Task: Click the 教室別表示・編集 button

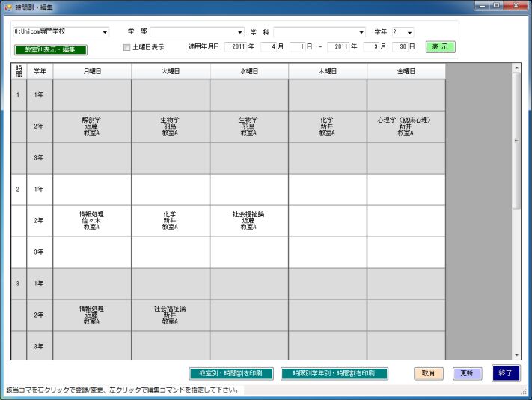Action: 50,50
